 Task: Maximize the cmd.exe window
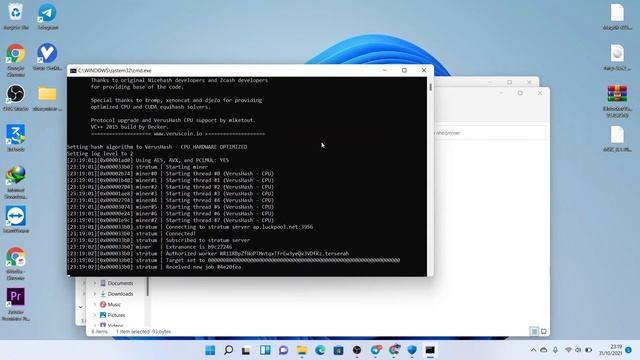click(404, 70)
